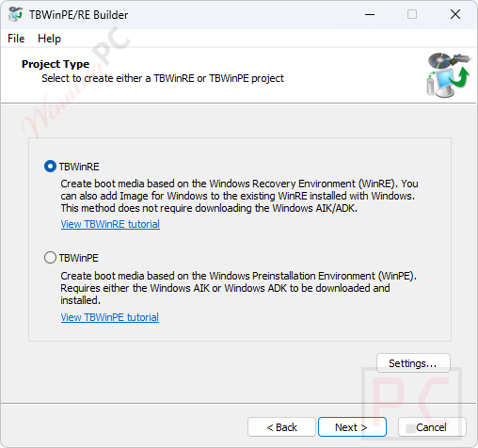The height and width of the screenshot is (448, 478).
Task: Open the File menu
Action: pos(16,39)
